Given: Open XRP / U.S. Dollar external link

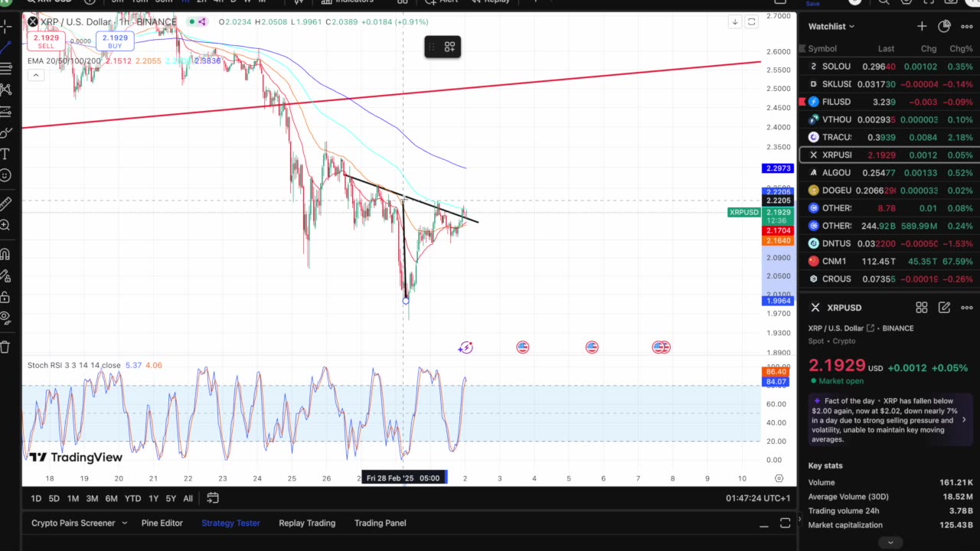Looking at the screenshot, I should [x=871, y=328].
